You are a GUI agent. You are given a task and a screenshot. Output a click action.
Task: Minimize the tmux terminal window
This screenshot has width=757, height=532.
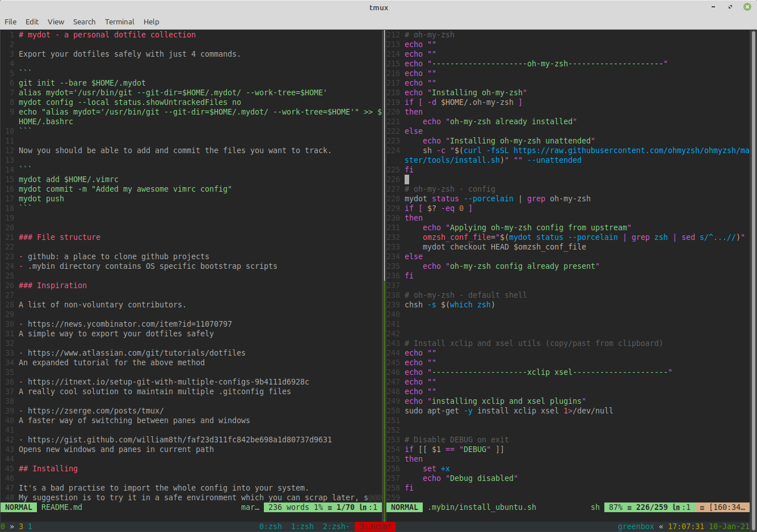point(713,7)
